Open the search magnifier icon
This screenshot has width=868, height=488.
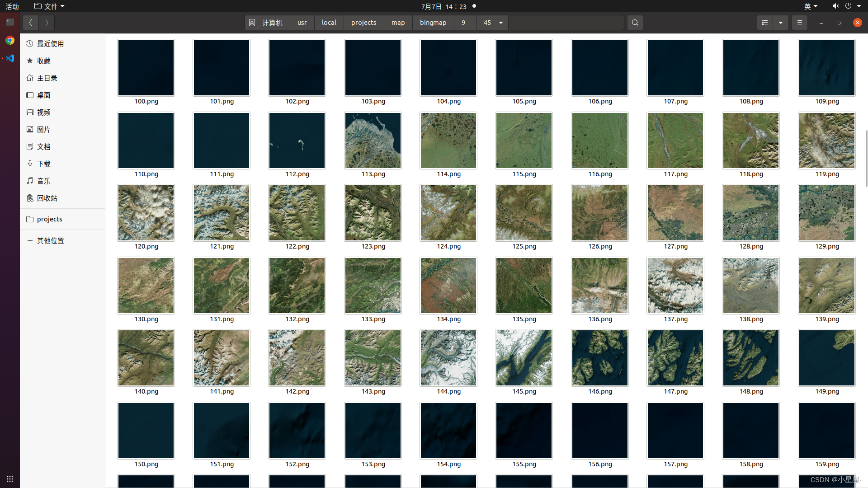point(635,23)
